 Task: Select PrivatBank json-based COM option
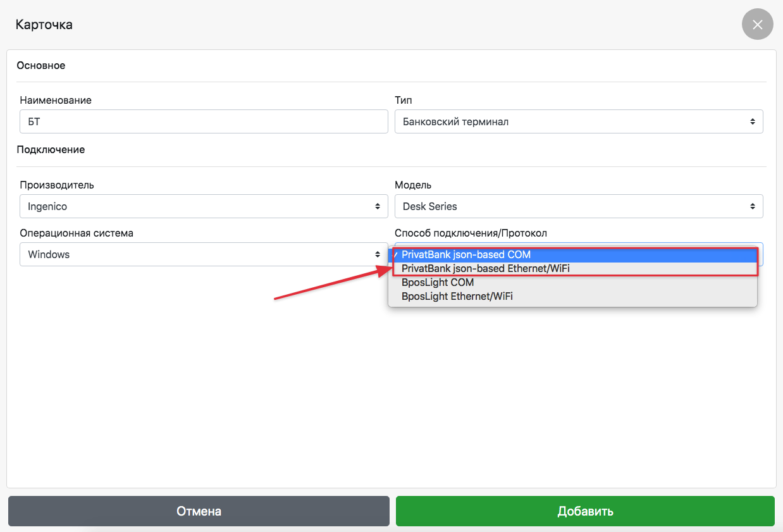tap(465, 255)
